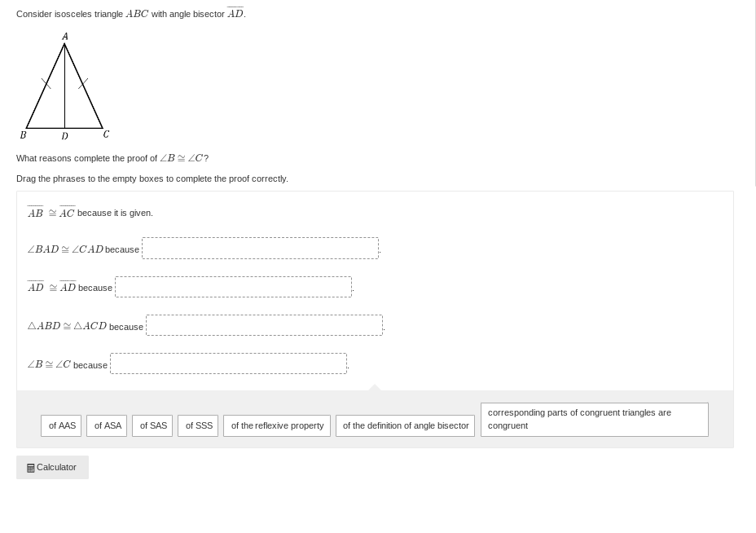Click the empty box after AD ≅ AD because
Viewport: 756px width, 533px height.
(x=233, y=287)
